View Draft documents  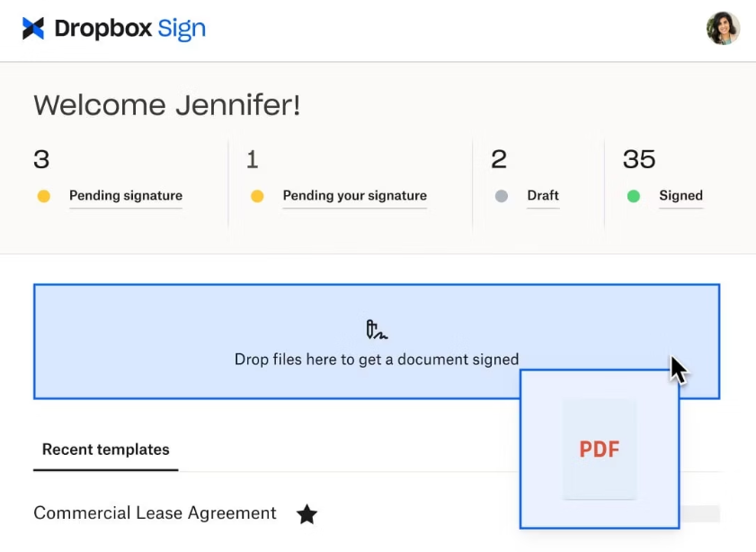click(x=543, y=196)
